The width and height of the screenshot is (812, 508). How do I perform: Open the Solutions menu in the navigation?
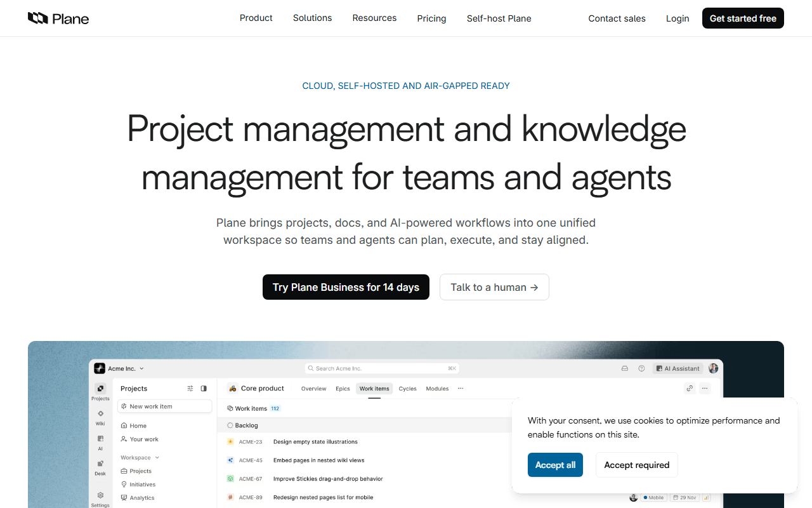[x=313, y=18]
